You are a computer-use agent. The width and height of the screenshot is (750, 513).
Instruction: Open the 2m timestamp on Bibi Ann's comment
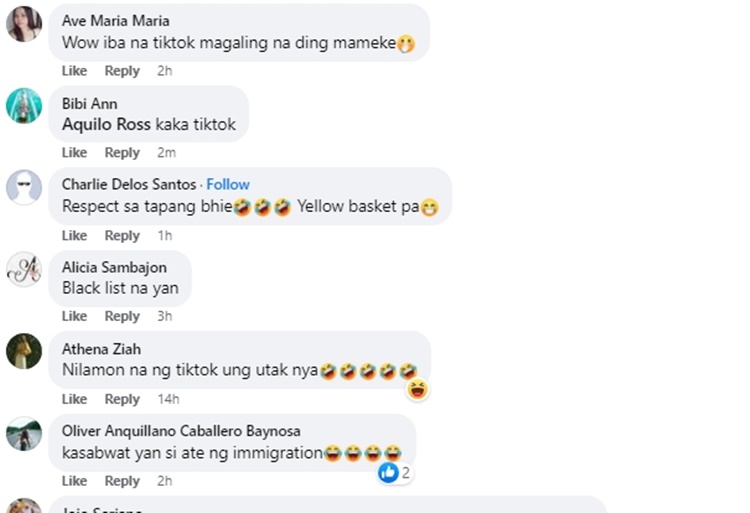(x=166, y=153)
